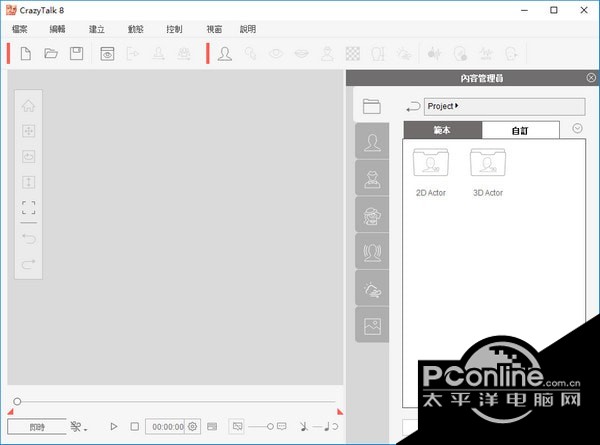The height and width of the screenshot is (445, 600).
Task: Click the 即時 button
Action: click(x=36, y=427)
